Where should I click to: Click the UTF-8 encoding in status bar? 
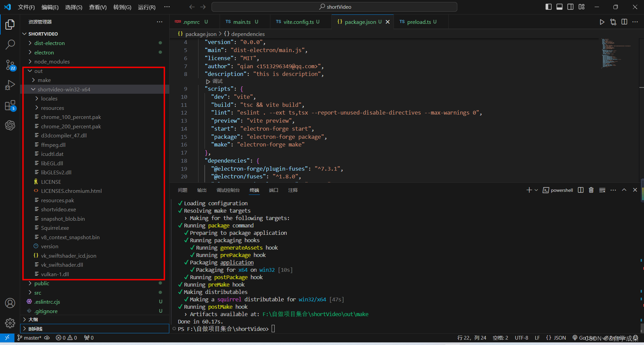(521, 338)
